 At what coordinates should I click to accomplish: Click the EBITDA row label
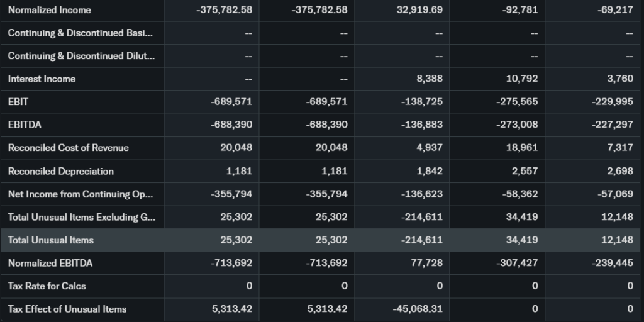point(25,125)
